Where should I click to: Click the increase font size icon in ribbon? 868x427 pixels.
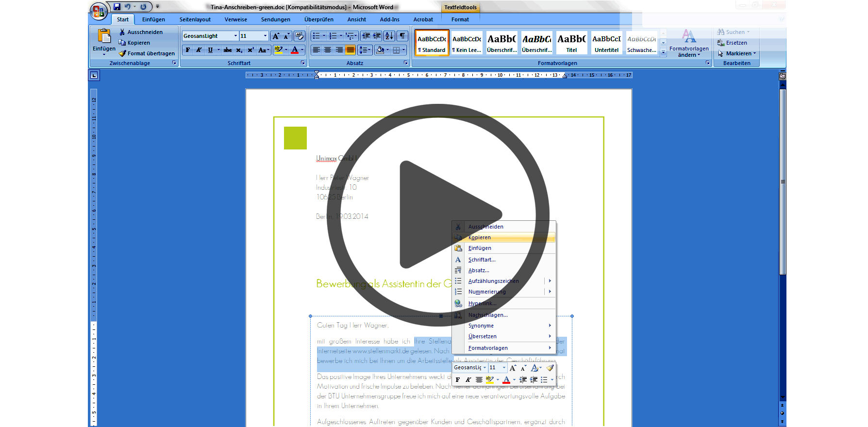tap(276, 36)
